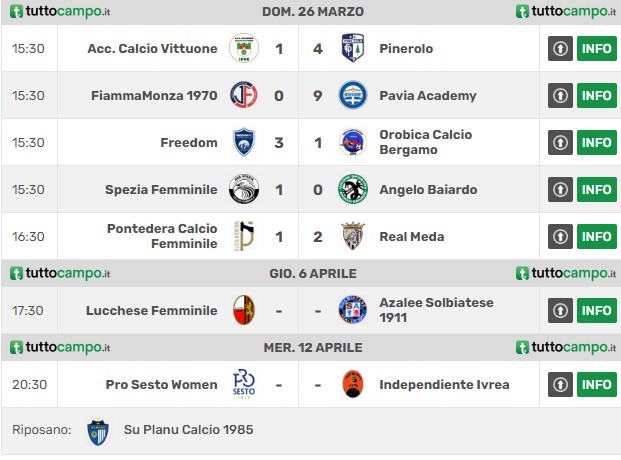Click the Pavia Academy round emblem
Image resolution: width=621 pixels, height=460 pixels.
(x=353, y=95)
